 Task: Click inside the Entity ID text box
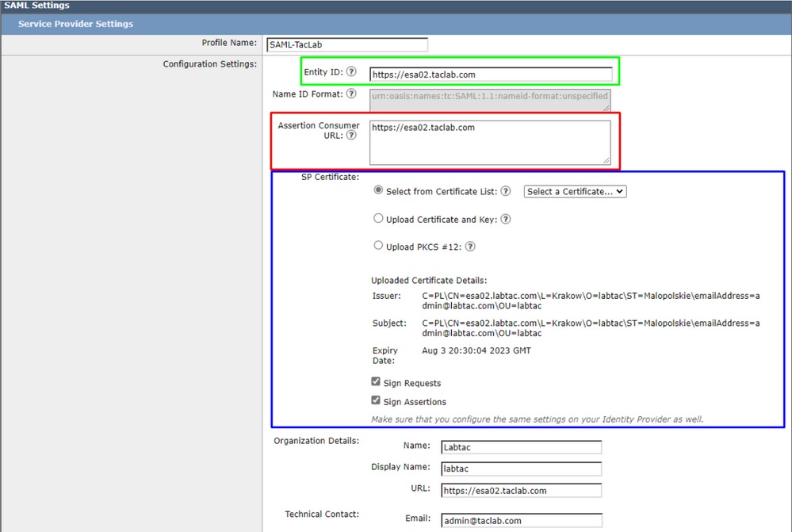click(492, 71)
